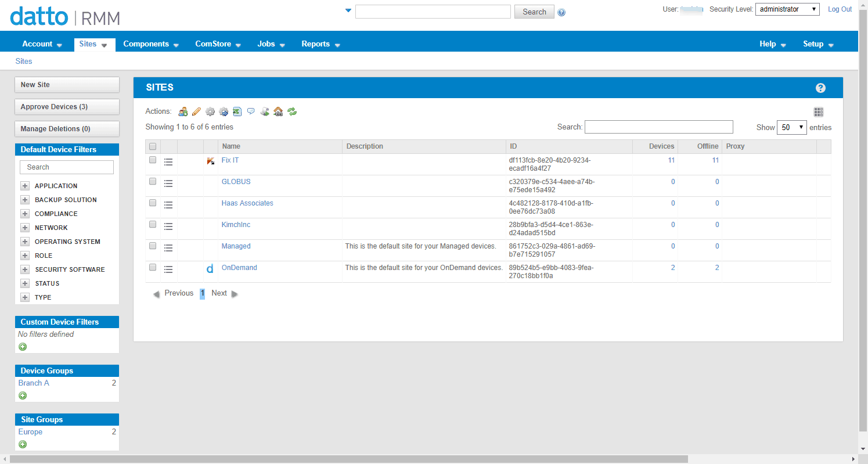Click the add-people icon in Actions
Image resolution: width=868 pixels, height=464 pixels.
pos(183,111)
